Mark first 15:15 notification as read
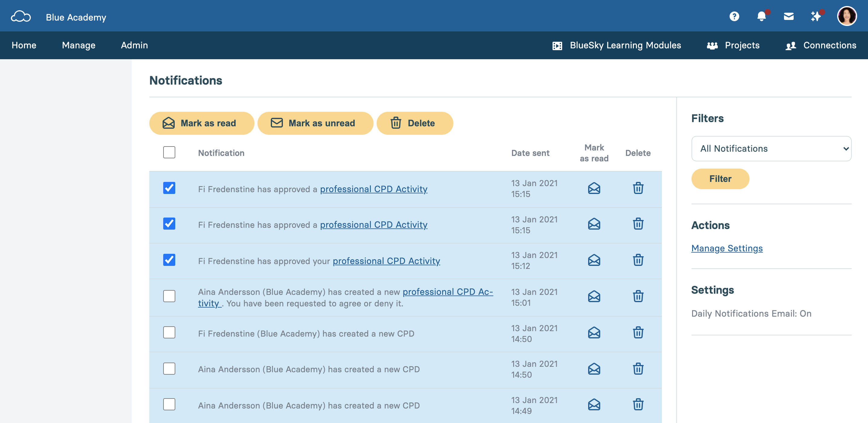 (x=594, y=188)
